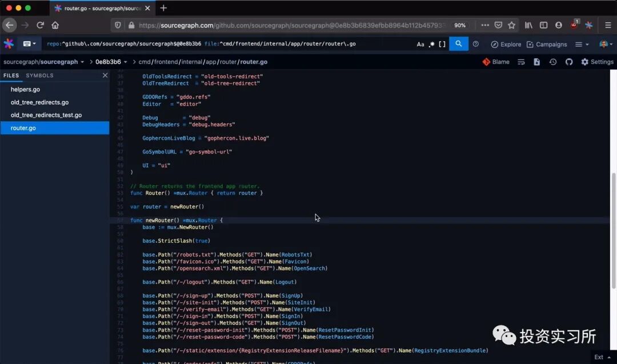
Task: Open the Explore compass link
Action: [x=506, y=45]
